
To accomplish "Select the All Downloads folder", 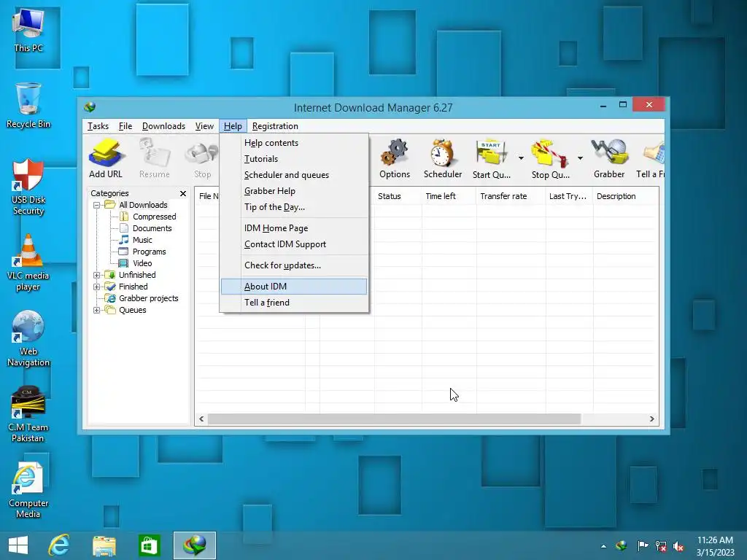I will coord(143,205).
